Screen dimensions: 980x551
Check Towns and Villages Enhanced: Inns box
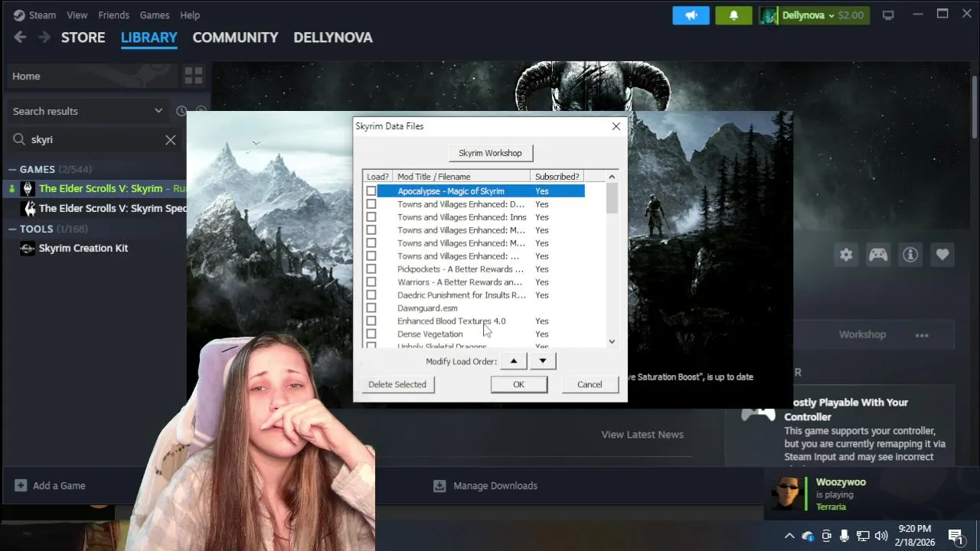[x=371, y=217]
